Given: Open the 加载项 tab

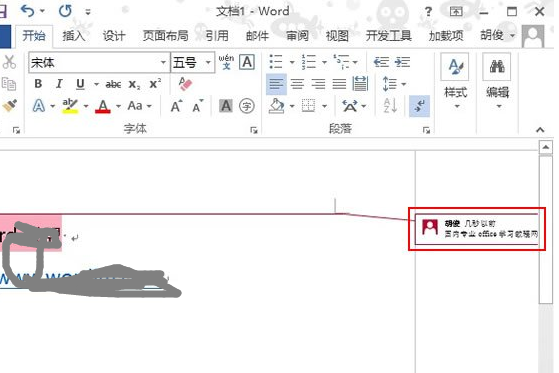Looking at the screenshot, I should click(x=446, y=36).
